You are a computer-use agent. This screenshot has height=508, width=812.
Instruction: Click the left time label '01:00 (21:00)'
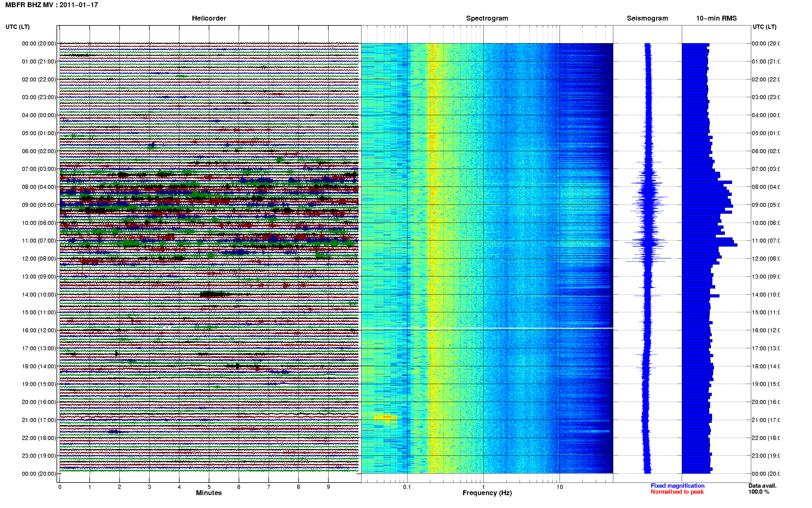(x=39, y=61)
